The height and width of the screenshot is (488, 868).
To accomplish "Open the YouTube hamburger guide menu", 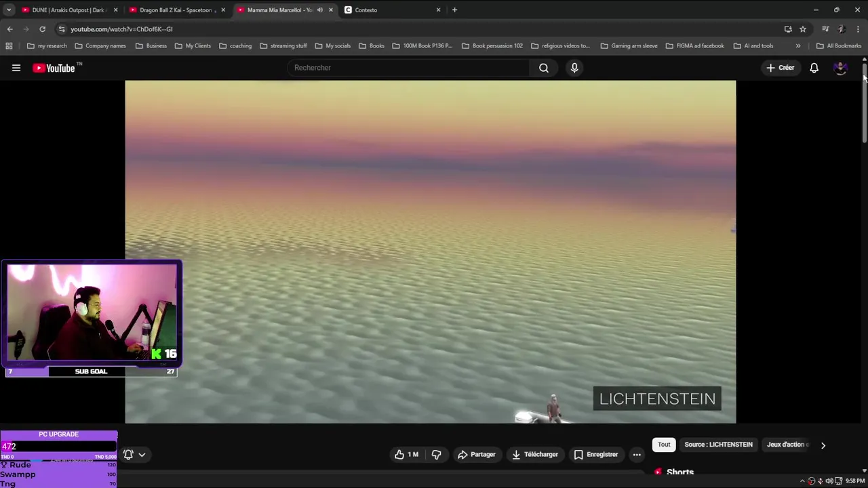I will tap(16, 68).
